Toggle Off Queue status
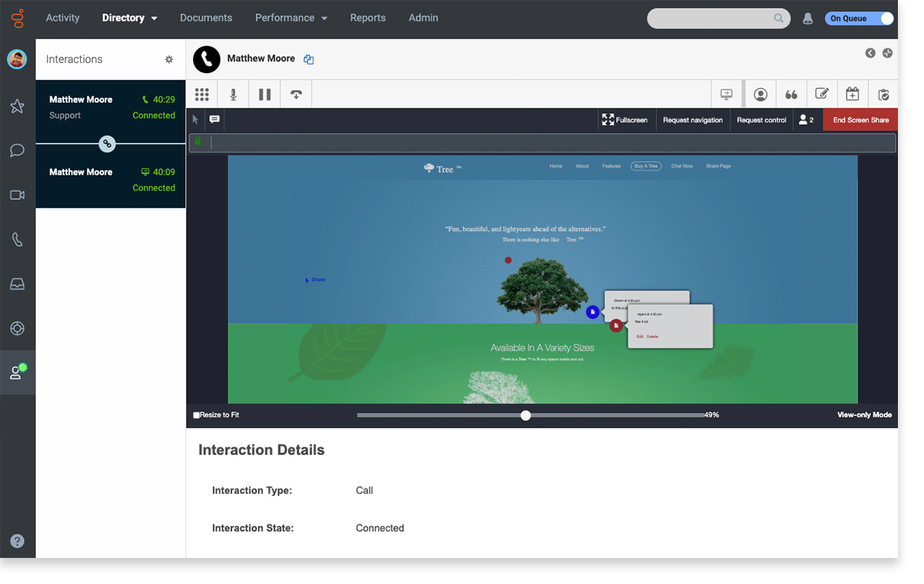 pos(859,18)
